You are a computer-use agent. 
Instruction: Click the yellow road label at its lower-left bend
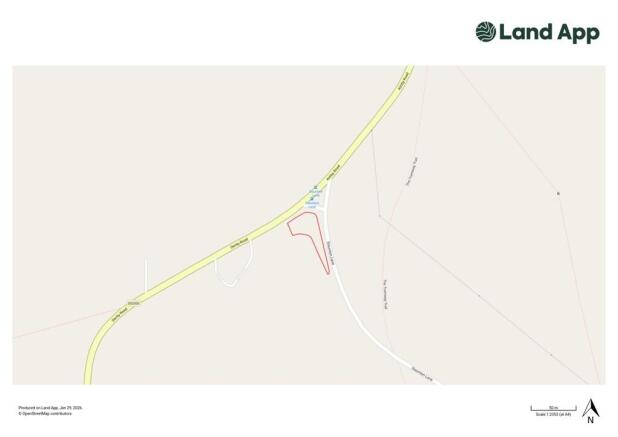pyautogui.click(x=115, y=315)
